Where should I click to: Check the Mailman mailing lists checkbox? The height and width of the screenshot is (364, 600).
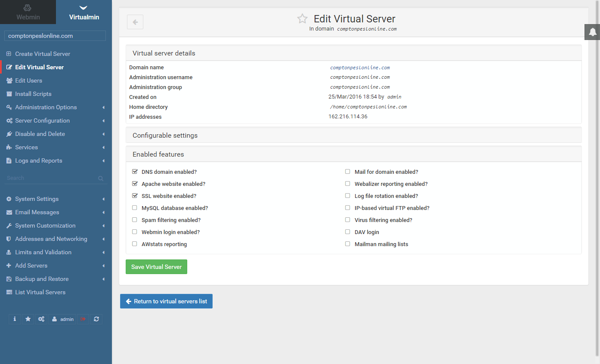pos(348,244)
